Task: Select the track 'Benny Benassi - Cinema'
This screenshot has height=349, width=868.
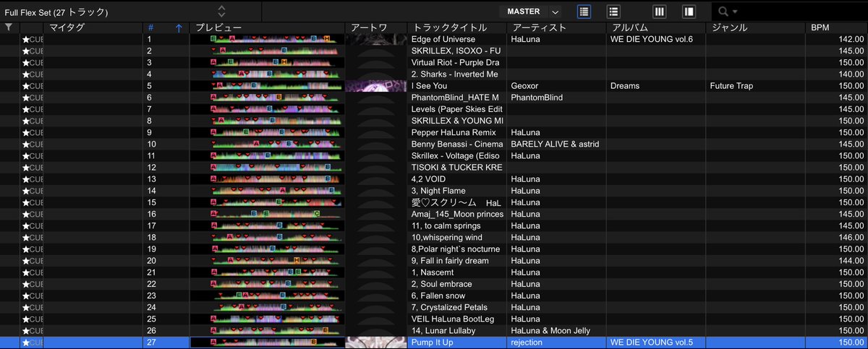Action: click(457, 144)
